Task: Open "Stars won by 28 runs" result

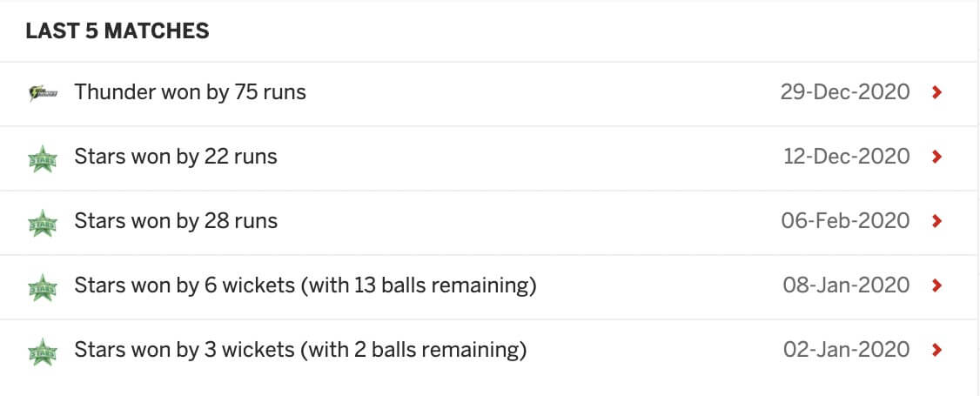Action: (x=176, y=221)
